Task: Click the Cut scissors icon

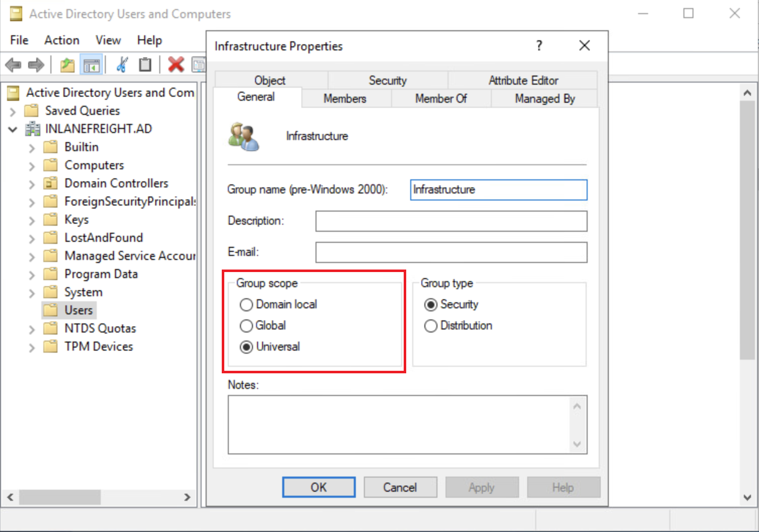Action: (122, 64)
